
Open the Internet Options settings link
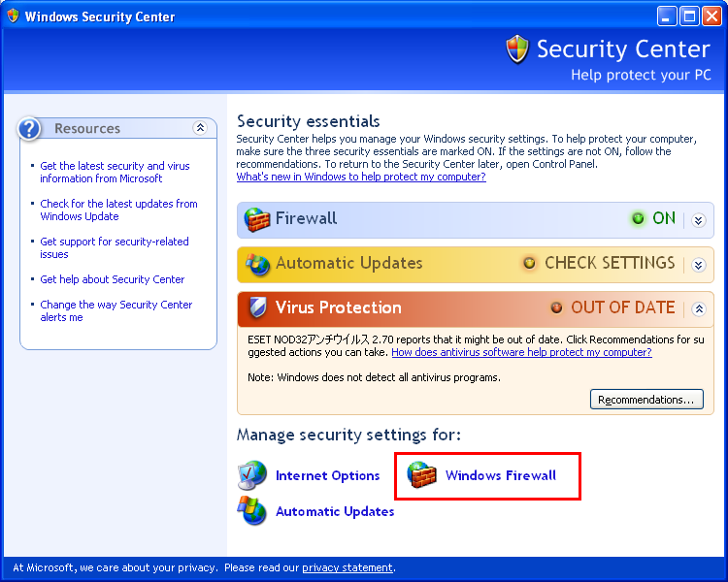pos(327,475)
